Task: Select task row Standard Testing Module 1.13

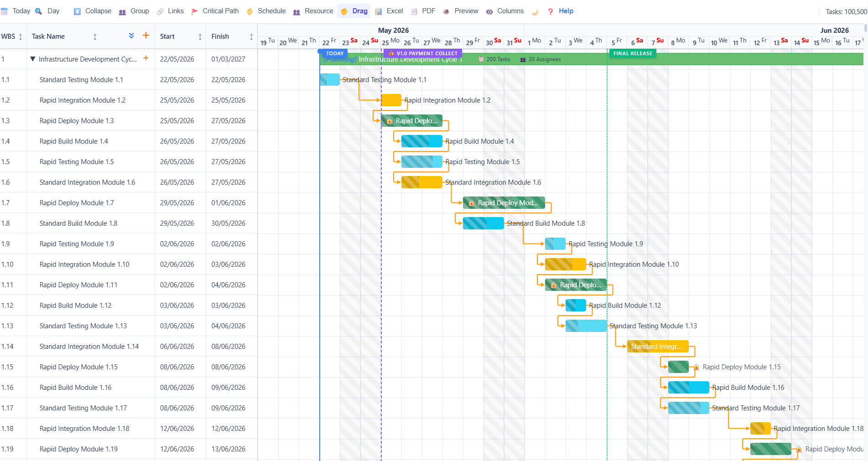Action: pos(129,326)
